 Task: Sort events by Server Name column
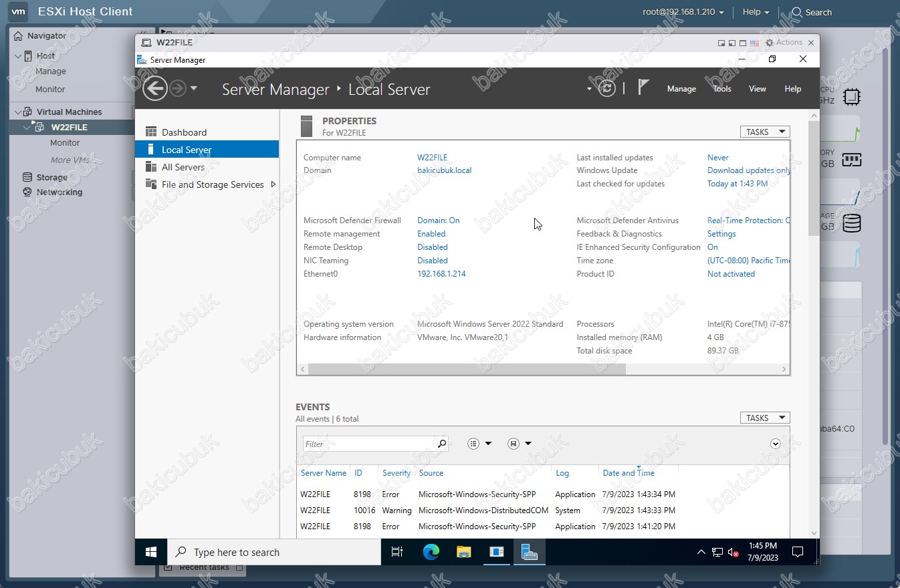[324, 473]
